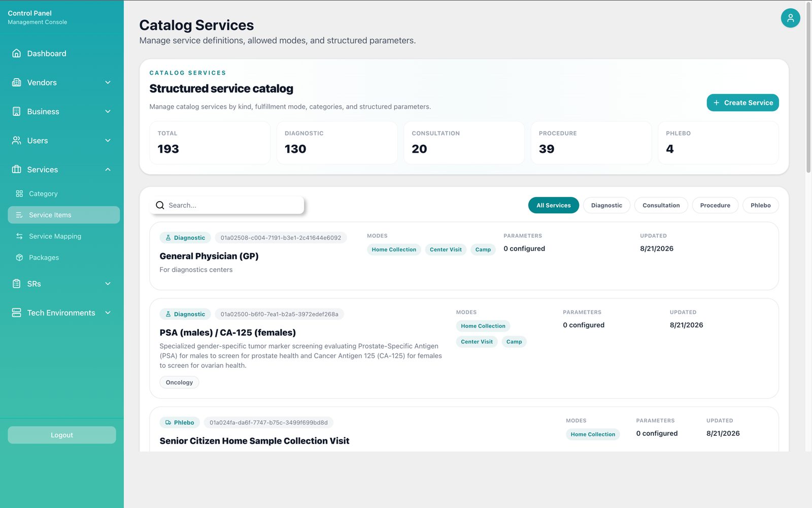812x508 pixels.
Task: Click the Total 193 stat card
Action: (x=210, y=143)
